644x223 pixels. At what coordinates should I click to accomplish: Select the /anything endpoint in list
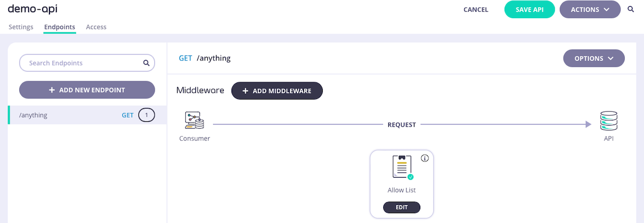33,115
